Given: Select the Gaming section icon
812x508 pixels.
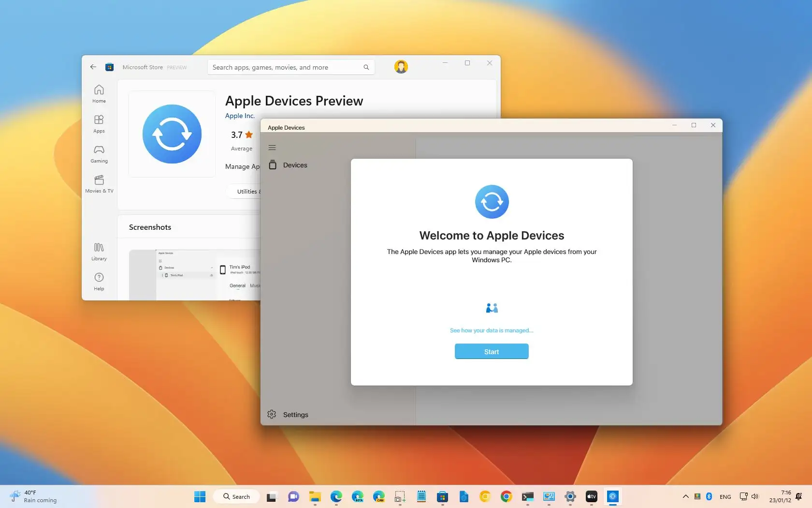Looking at the screenshot, I should coord(99,153).
